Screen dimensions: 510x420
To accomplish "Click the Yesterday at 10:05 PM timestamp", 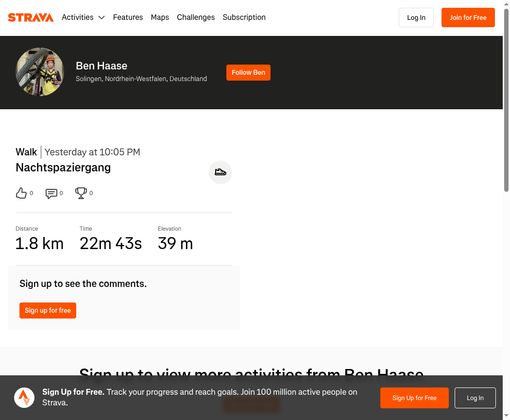I will click(x=92, y=152).
